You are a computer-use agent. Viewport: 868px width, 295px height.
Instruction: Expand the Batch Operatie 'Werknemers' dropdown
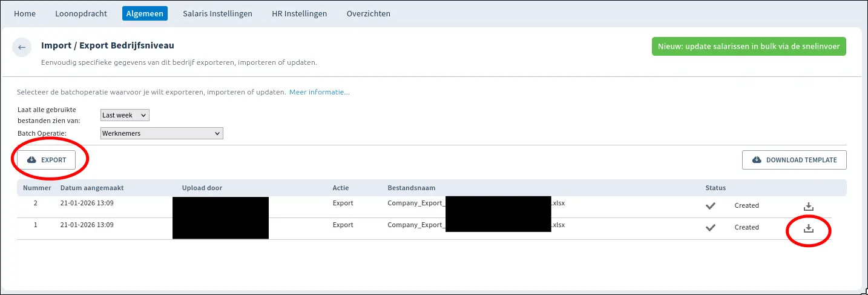[x=162, y=133]
